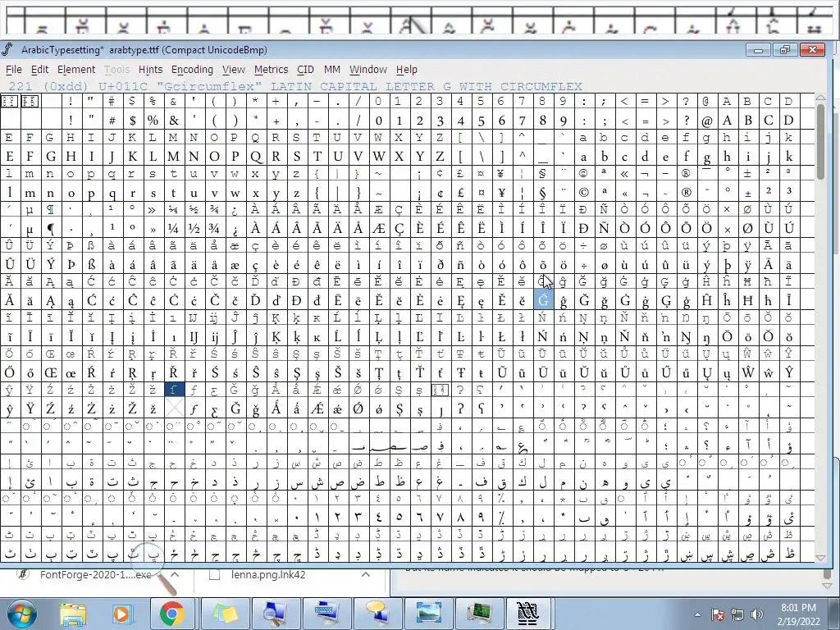Screen dimensions: 840x630
Task: Select the one quarter ¼ glyph cell
Action: click(173, 228)
